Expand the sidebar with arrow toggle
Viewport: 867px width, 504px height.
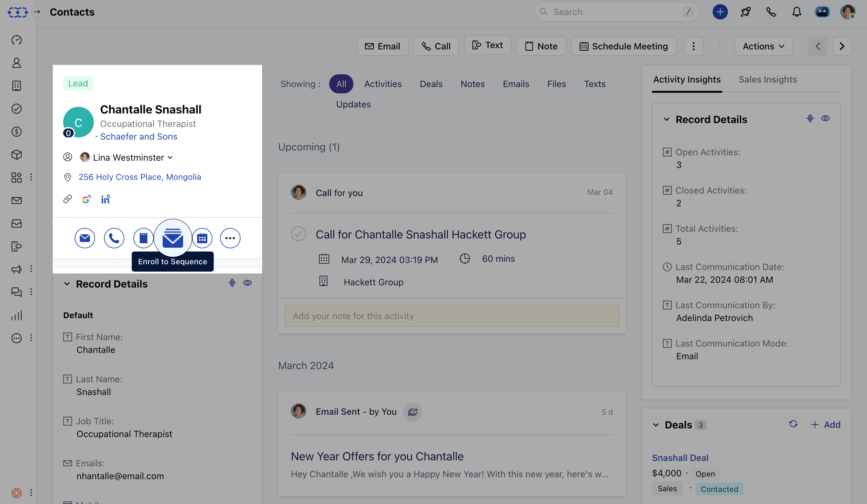pyautogui.click(x=37, y=12)
